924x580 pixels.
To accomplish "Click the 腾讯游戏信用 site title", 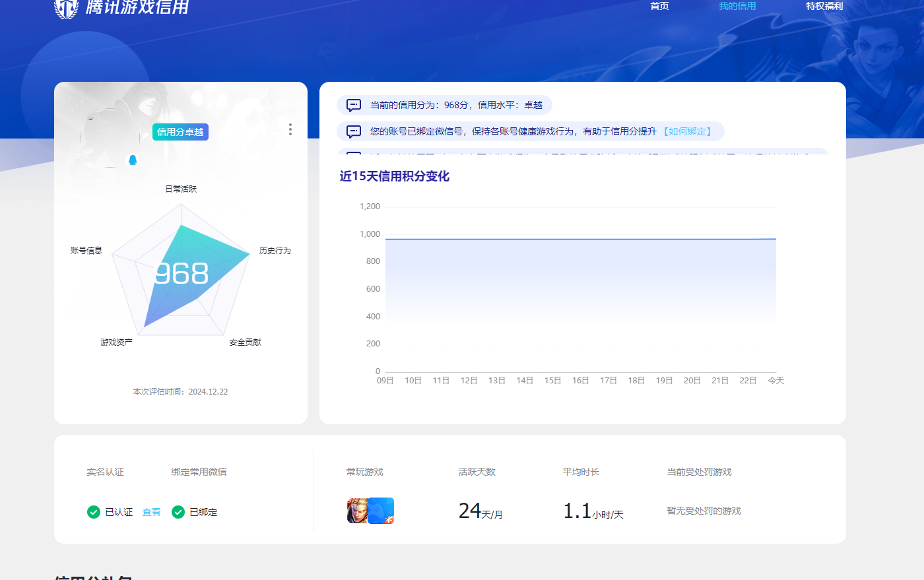I will (x=137, y=7).
